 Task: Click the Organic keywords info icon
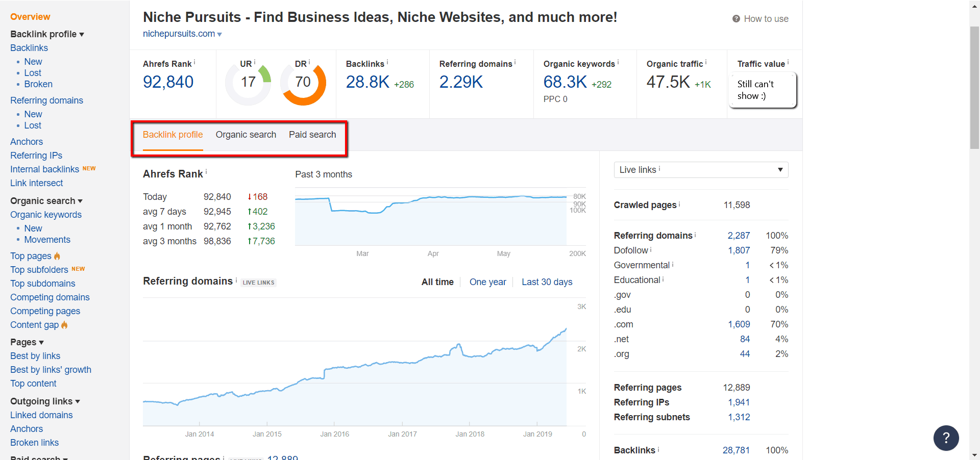[618, 62]
